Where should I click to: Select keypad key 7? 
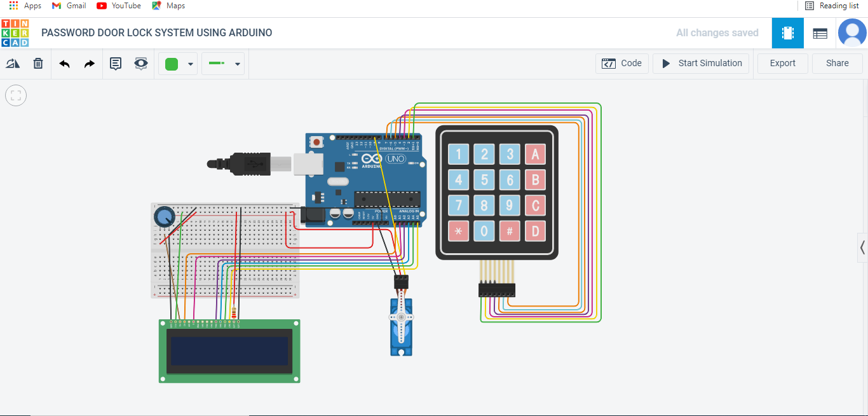click(x=459, y=205)
